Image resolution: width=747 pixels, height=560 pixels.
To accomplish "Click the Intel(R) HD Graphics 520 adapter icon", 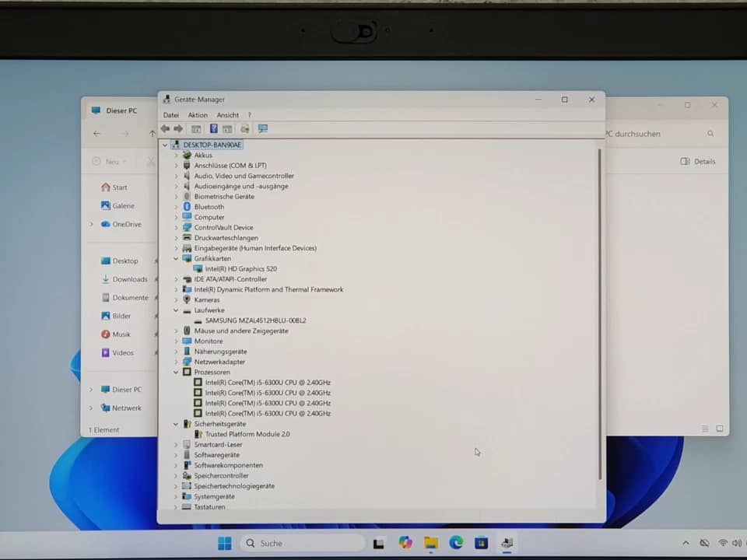I will [x=198, y=268].
